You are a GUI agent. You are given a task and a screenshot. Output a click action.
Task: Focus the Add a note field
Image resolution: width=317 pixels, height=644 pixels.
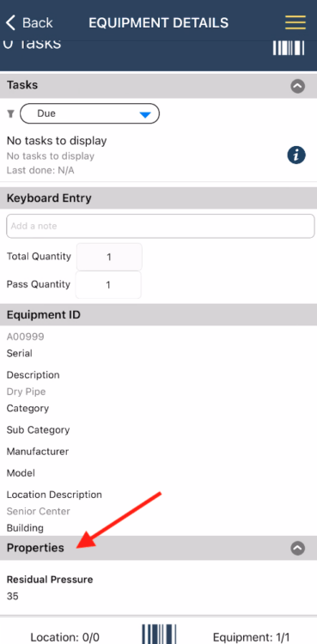[161, 226]
